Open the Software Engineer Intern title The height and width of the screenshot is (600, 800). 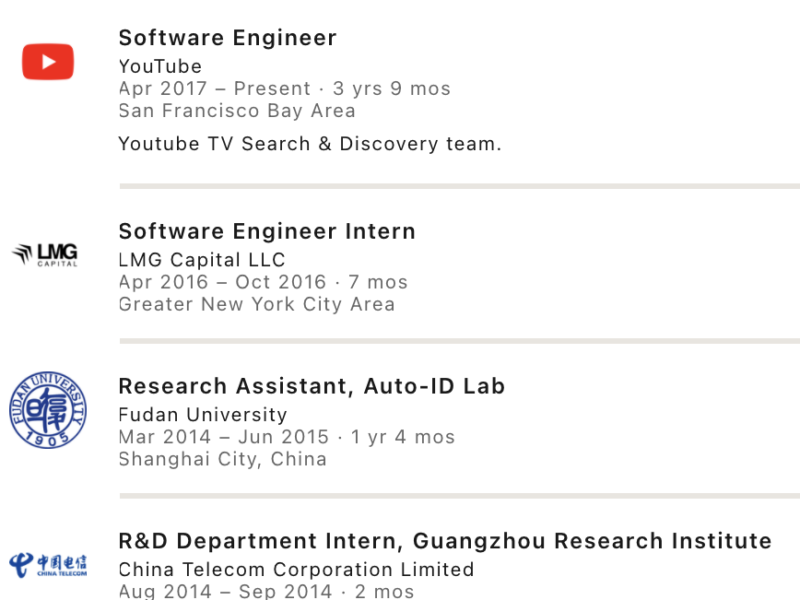click(267, 232)
